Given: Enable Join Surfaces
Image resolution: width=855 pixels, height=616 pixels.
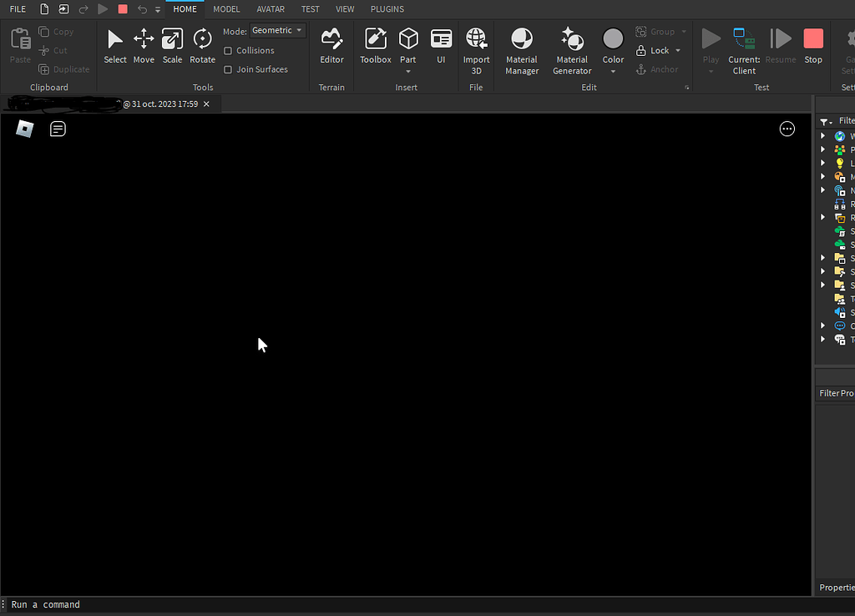Looking at the screenshot, I should click(x=228, y=69).
